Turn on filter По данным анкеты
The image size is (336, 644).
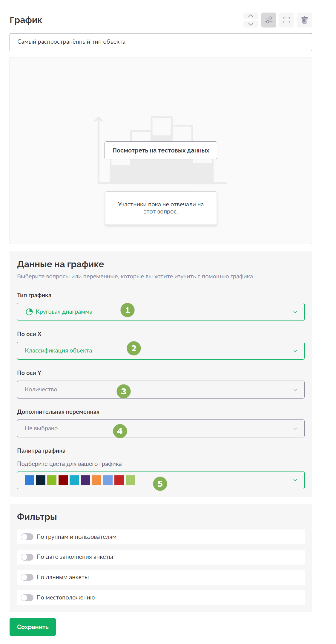[x=27, y=577]
